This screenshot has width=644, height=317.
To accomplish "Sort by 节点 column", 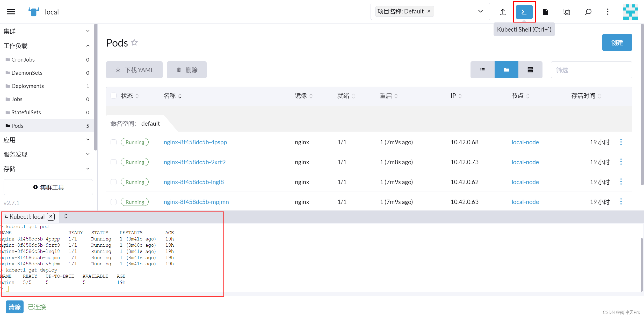I will pyautogui.click(x=520, y=96).
